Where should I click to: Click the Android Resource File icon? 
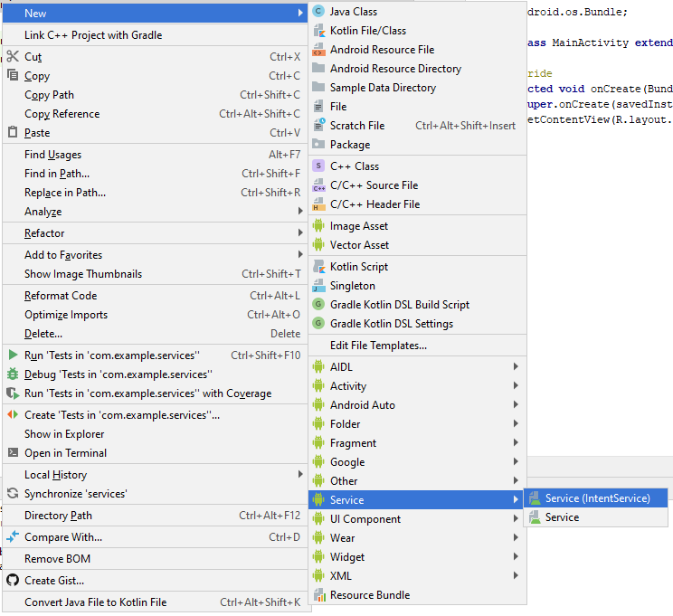[318, 50]
